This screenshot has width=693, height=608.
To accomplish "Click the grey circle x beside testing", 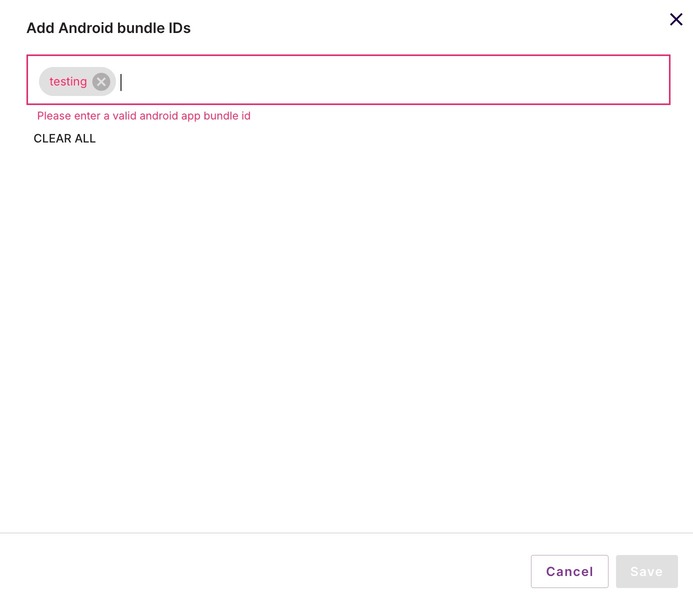I will (101, 82).
